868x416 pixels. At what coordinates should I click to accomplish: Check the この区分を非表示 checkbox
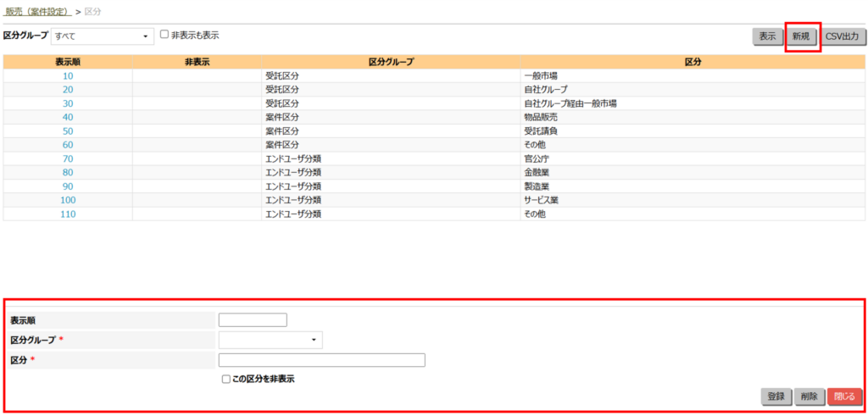coord(226,379)
